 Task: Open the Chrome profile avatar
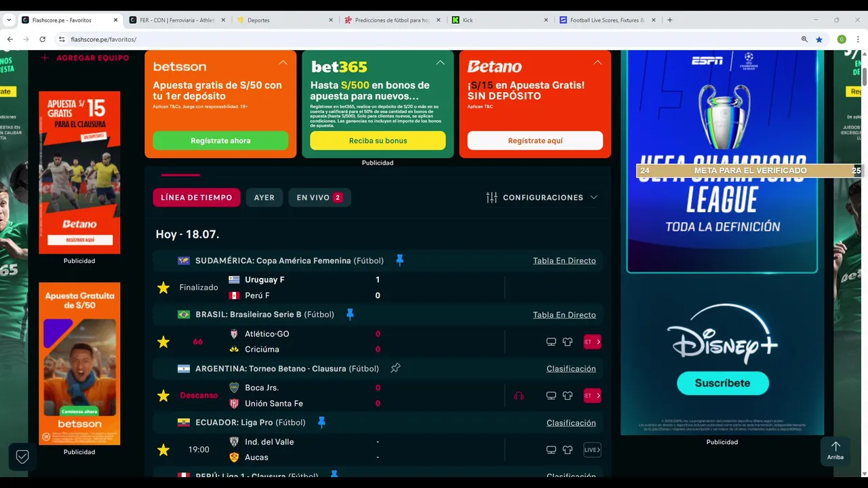tap(842, 39)
